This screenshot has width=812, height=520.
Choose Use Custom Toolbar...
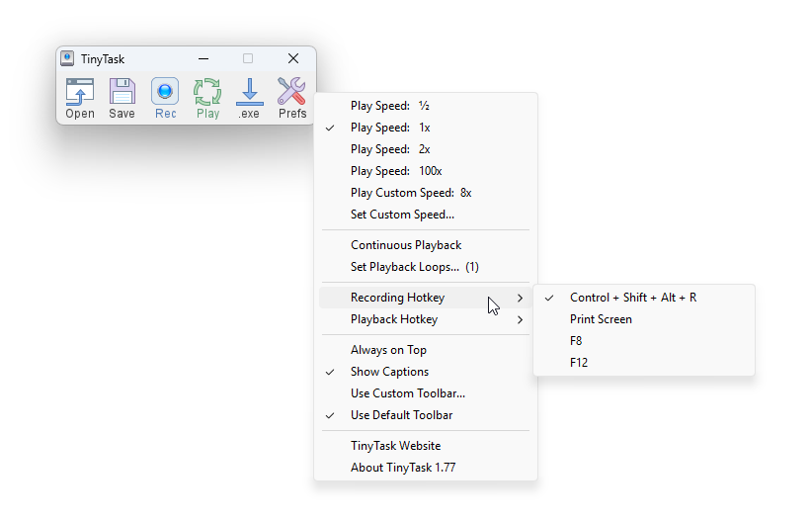pos(426,393)
